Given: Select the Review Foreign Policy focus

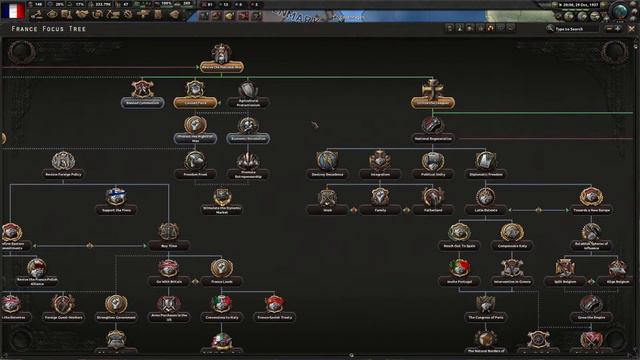Looking at the screenshot, I should click(x=63, y=166).
